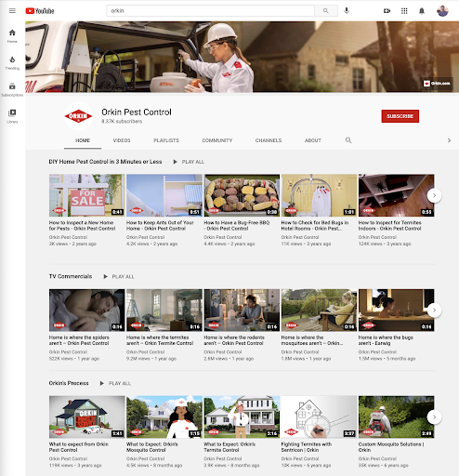Show next videos in TV Commercials row
Screen dimensions: 459x476
pyautogui.click(x=434, y=311)
